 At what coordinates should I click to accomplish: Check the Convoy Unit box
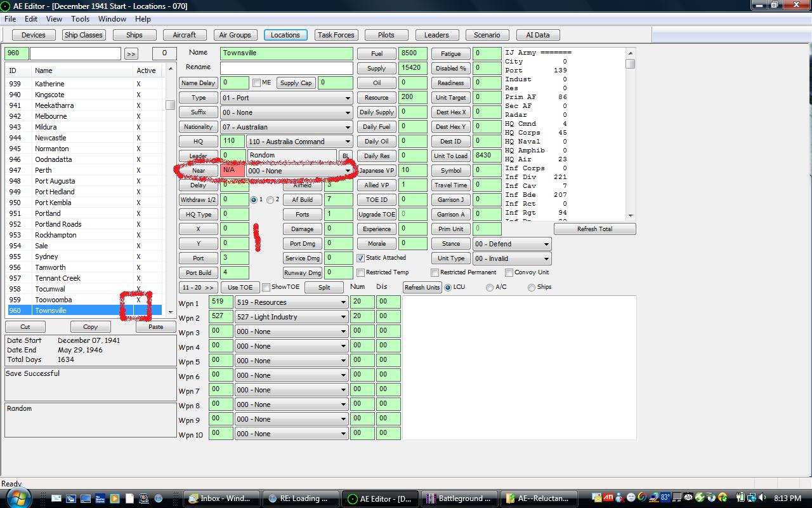click(509, 272)
